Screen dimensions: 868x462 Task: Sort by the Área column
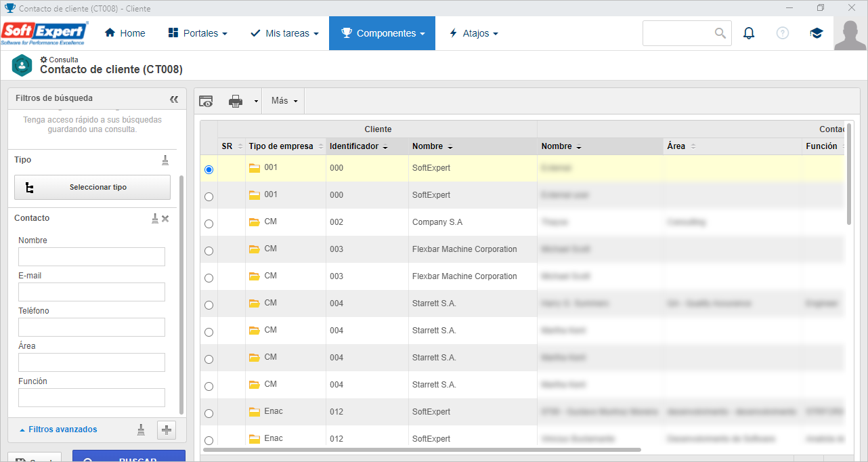(x=733, y=146)
